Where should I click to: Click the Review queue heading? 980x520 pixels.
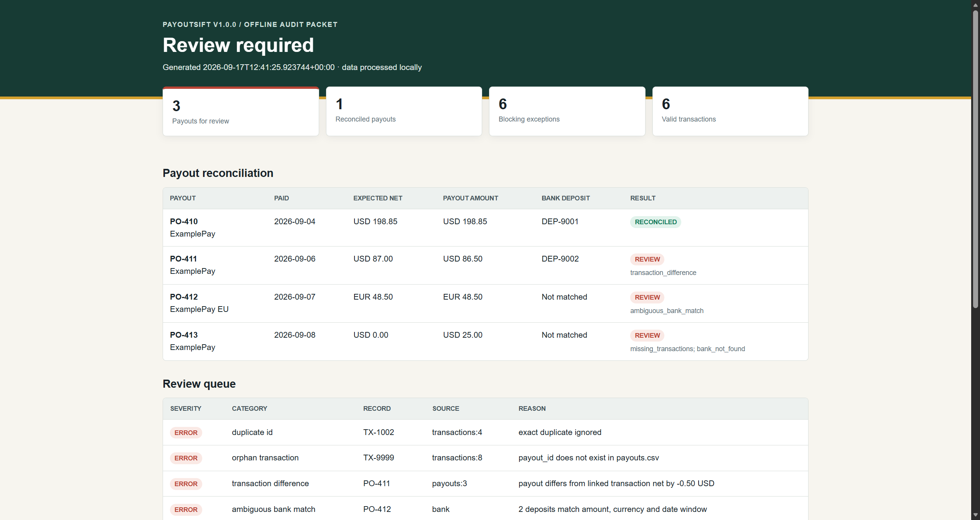click(199, 384)
